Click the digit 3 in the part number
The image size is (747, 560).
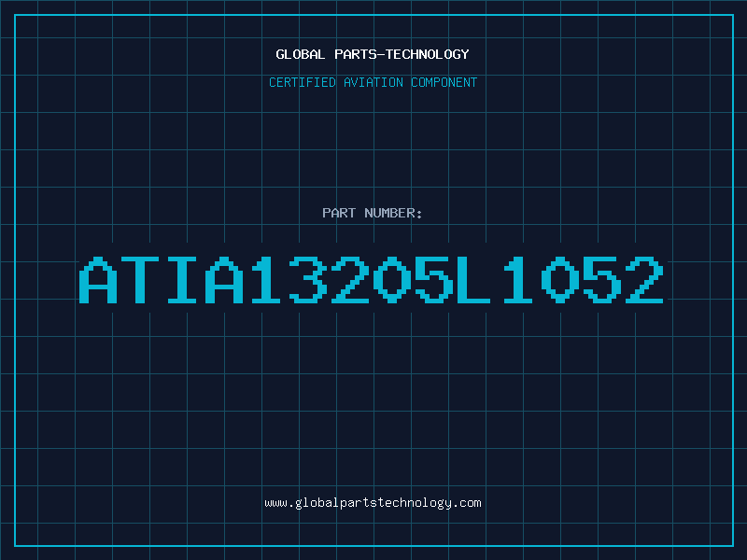(x=308, y=280)
